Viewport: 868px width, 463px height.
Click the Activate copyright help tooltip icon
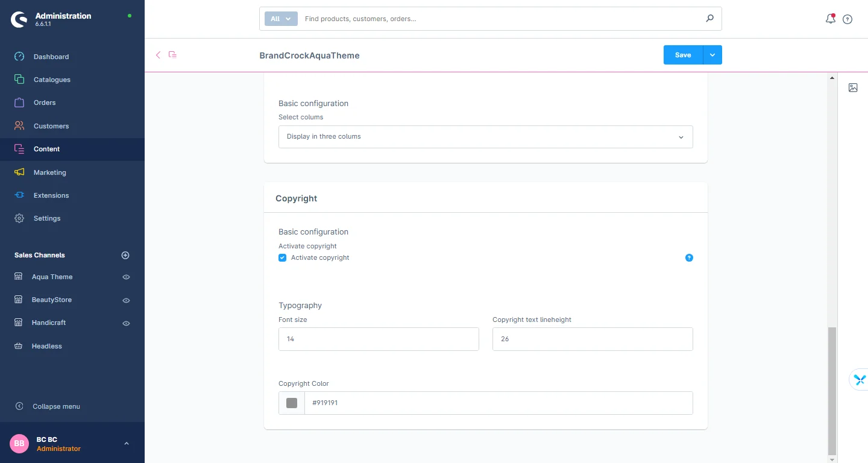(x=689, y=257)
